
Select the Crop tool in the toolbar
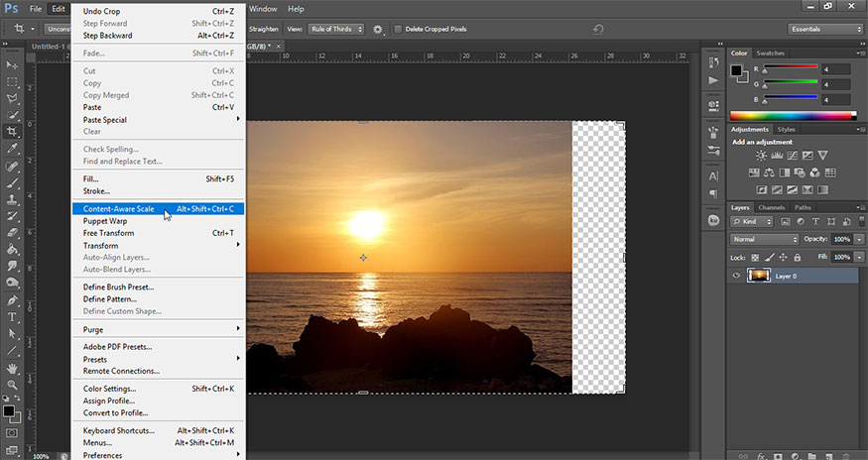point(13,130)
